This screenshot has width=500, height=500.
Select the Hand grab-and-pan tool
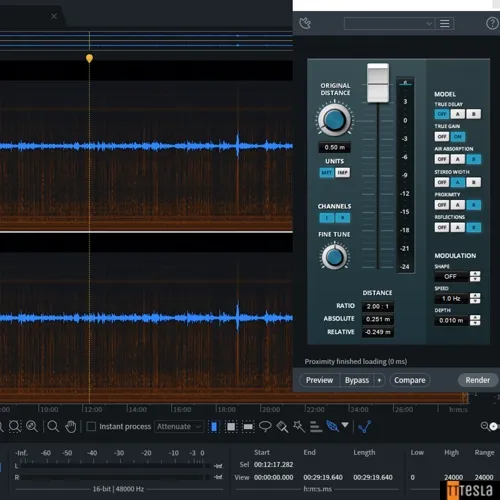coord(70,426)
